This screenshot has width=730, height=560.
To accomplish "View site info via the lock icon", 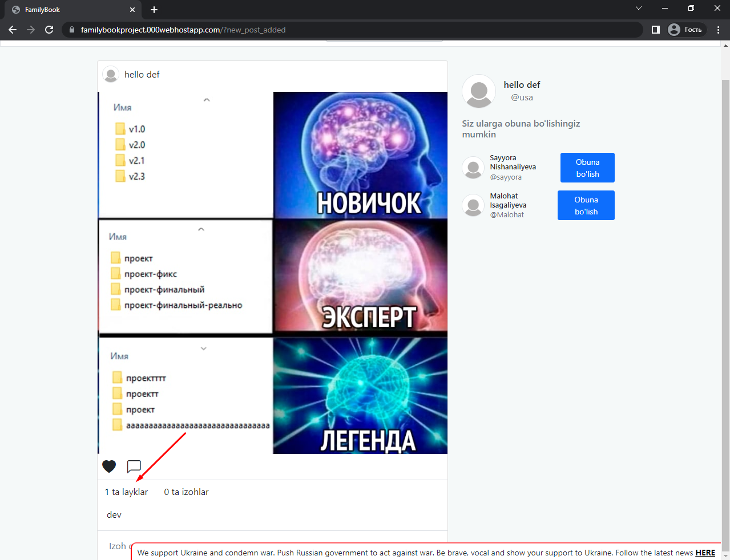I will [x=72, y=30].
